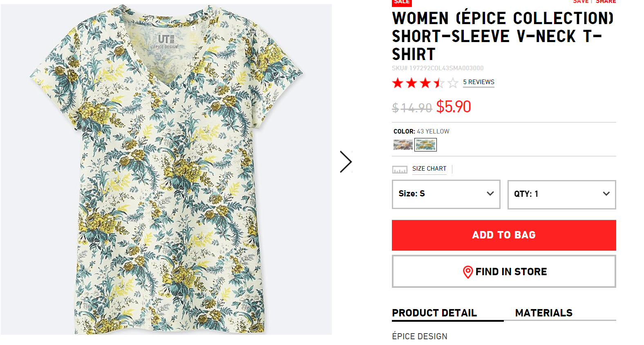
Task: Select the 43 Yellow color swatch
Action: click(x=425, y=145)
